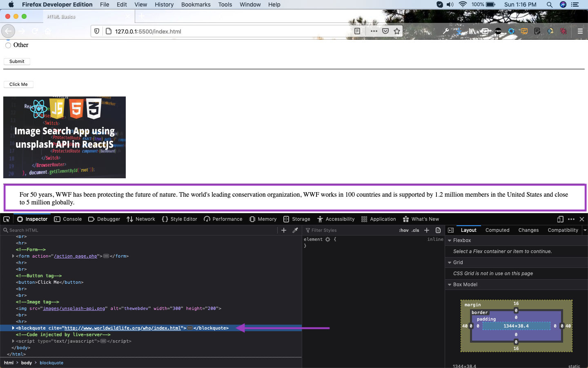Open responsive design mode icon
This screenshot has width=588, height=368.
(560, 219)
